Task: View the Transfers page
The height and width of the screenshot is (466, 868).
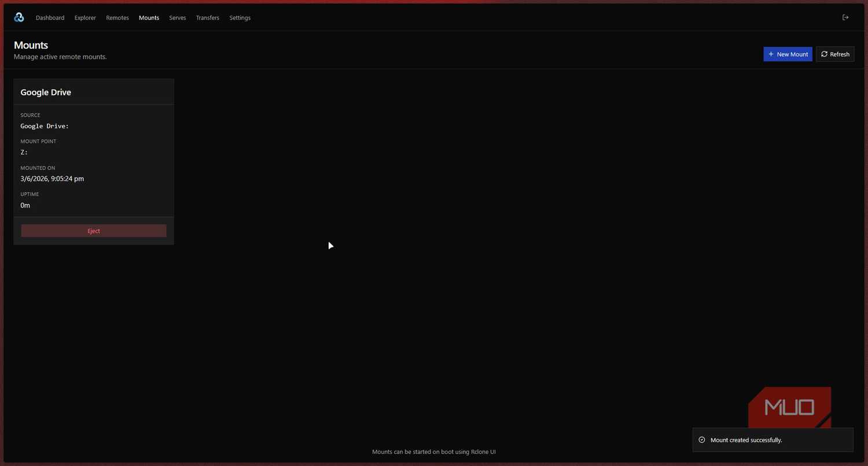Action: pos(208,18)
